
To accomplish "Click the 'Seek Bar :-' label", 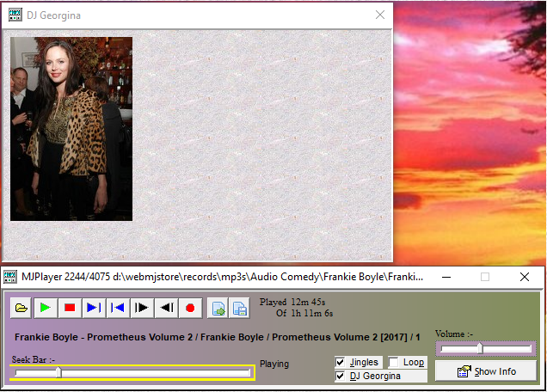I will click(34, 359).
